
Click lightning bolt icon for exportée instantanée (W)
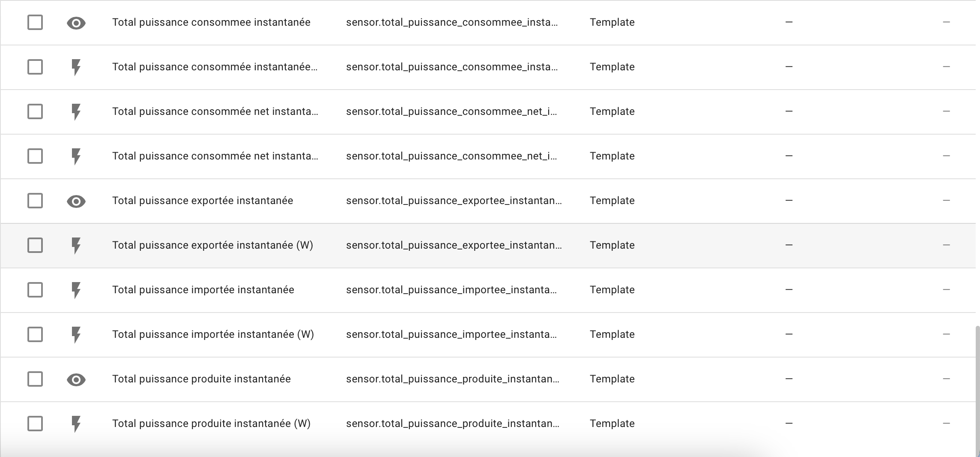pos(76,246)
